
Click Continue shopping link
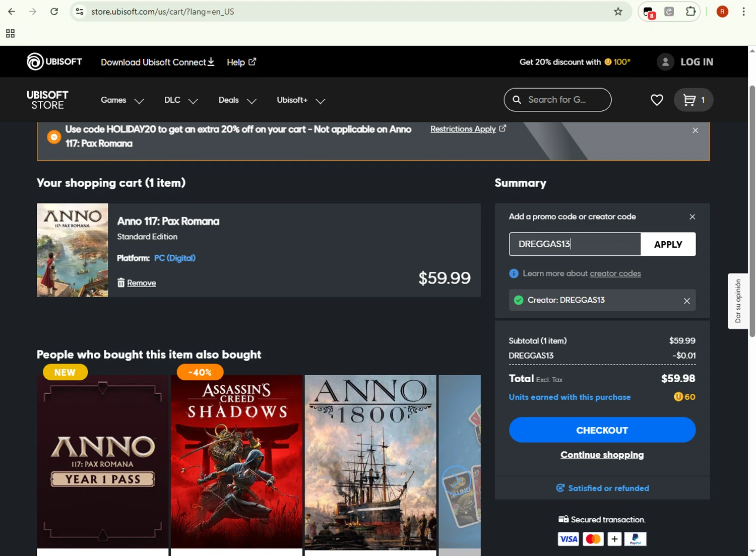point(602,455)
